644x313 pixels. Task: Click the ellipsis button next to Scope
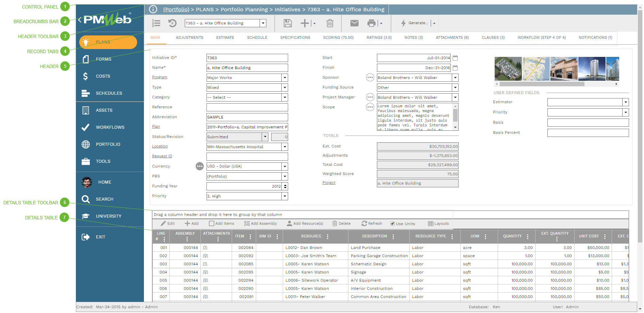[x=370, y=107]
